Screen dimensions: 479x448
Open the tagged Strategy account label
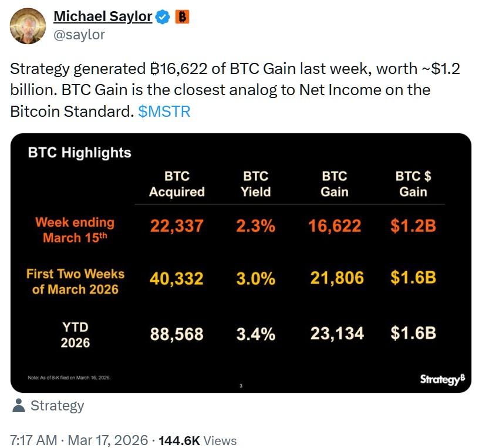tap(57, 406)
